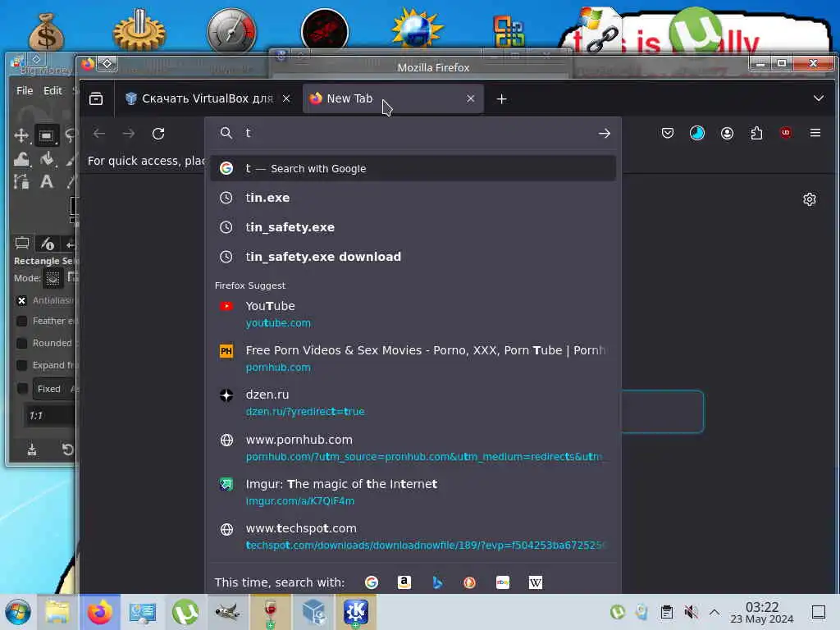This screenshot has height=630, width=840.
Task: Open the money bag desktop icon
Action: 46,32
